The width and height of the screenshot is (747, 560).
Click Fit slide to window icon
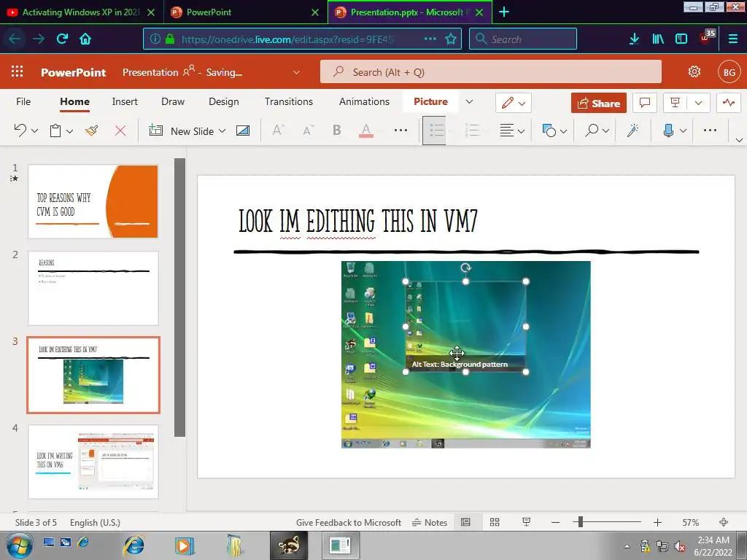[x=724, y=522]
